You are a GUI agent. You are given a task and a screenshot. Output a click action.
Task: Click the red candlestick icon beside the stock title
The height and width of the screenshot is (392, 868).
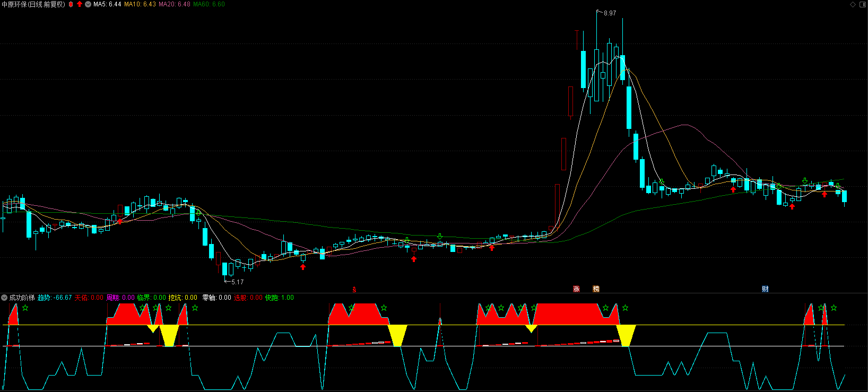pos(71,4)
